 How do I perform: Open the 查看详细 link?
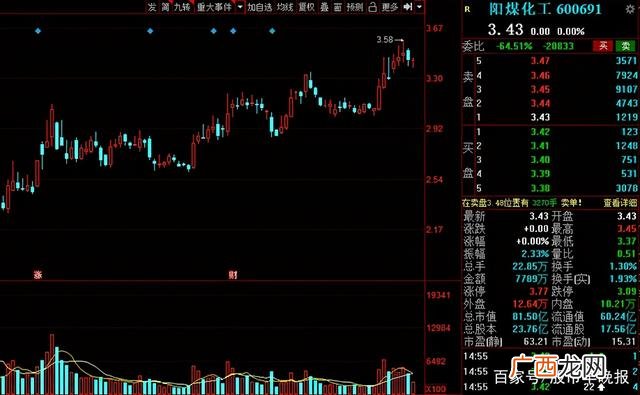[x=620, y=203]
